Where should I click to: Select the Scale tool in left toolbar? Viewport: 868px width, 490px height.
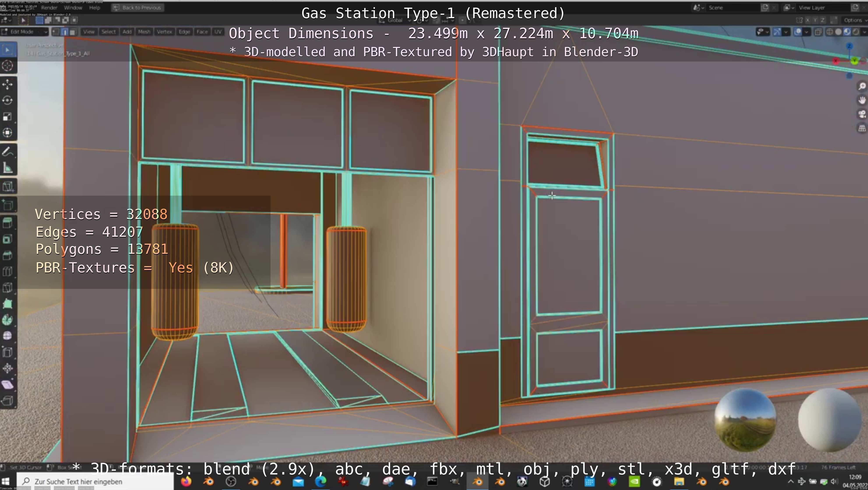tap(7, 116)
